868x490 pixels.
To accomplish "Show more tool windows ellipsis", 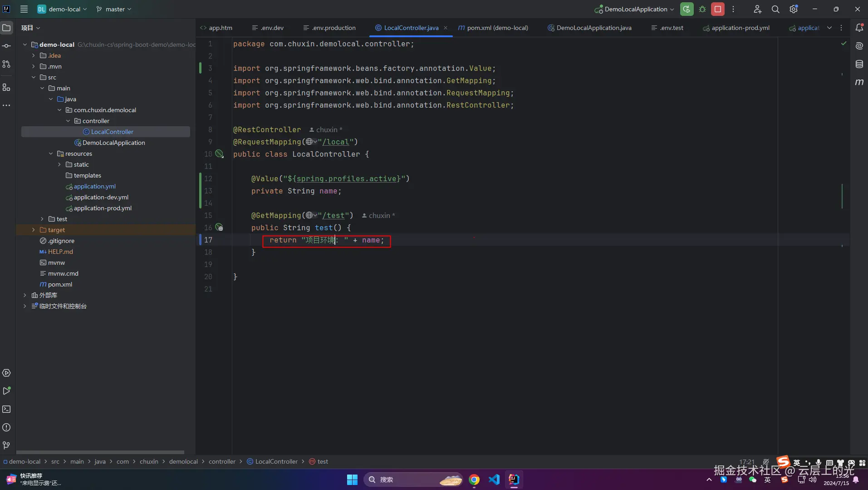I will pyautogui.click(x=6, y=105).
